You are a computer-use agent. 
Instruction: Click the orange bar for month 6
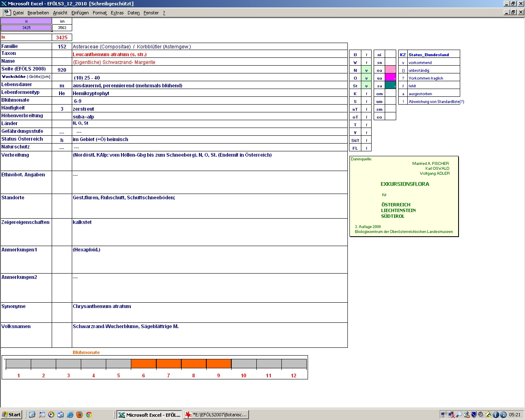click(x=144, y=363)
